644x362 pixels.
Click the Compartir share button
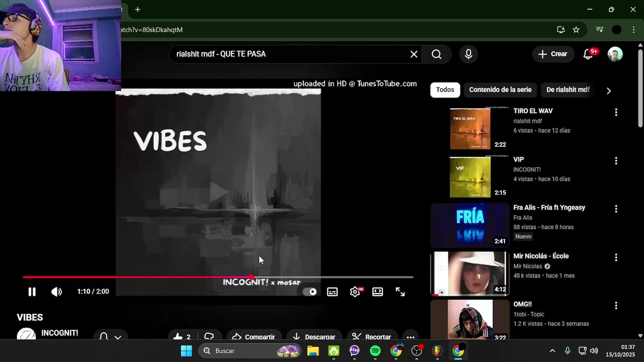coord(254,337)
